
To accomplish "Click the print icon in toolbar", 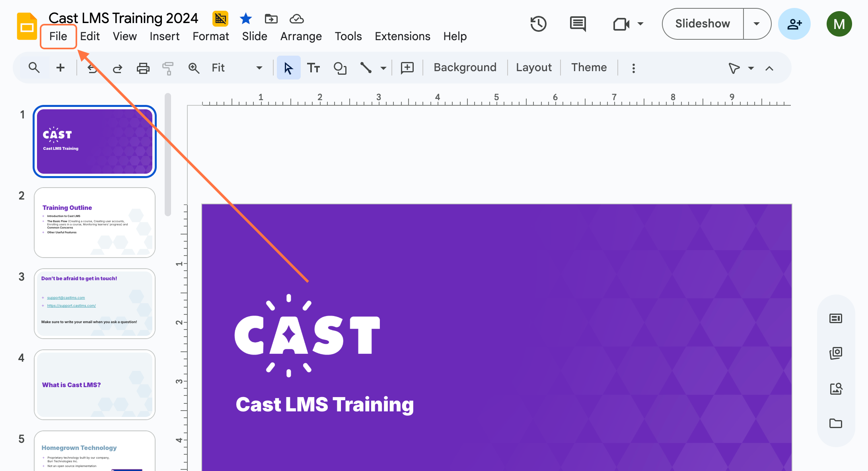I will (143, 68).
